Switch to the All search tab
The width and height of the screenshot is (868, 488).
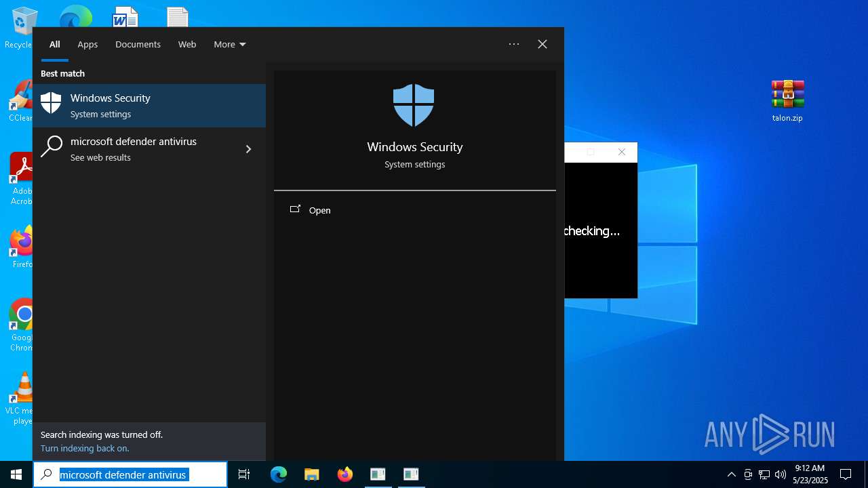55,44
